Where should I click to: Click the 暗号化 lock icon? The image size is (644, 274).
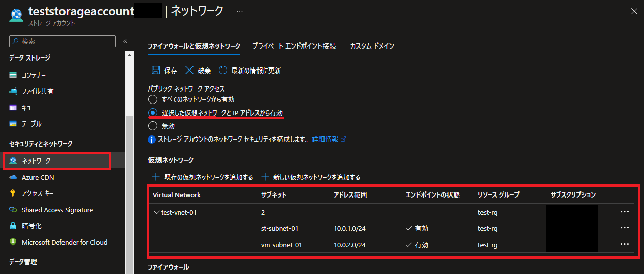tap(13, 226)
